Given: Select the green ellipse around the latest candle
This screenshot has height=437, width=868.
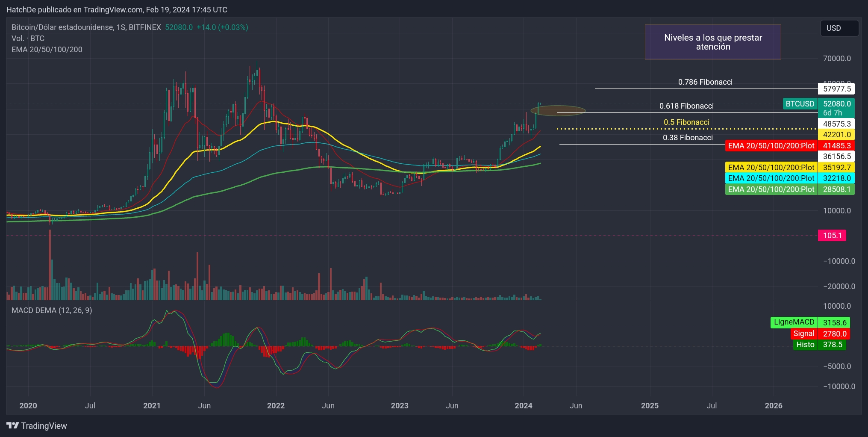Looking at the screenshot, I should point(558,111).
